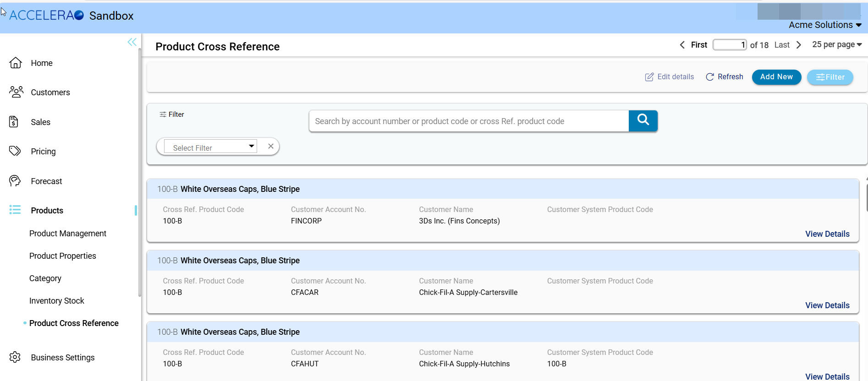Click the Business Settings gear icon
Screen dimensions: 868x381
click(15, 357)
